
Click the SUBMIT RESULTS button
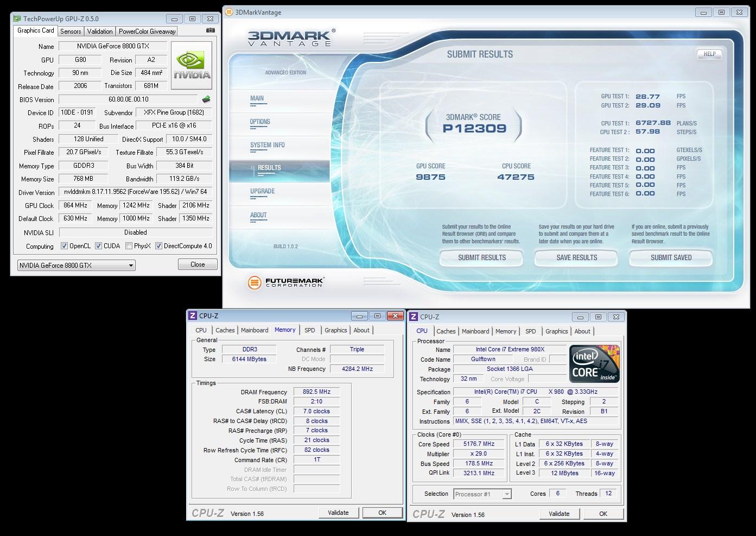[481, 258]
